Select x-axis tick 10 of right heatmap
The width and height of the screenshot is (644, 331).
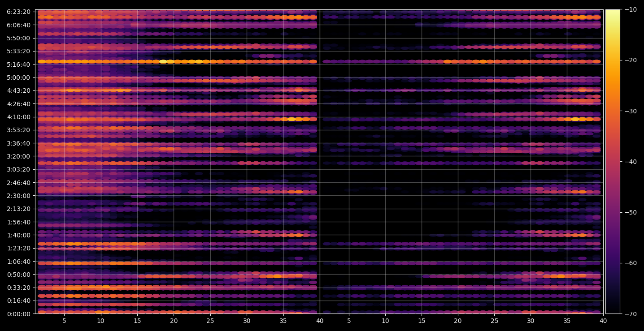pos(385,321)
